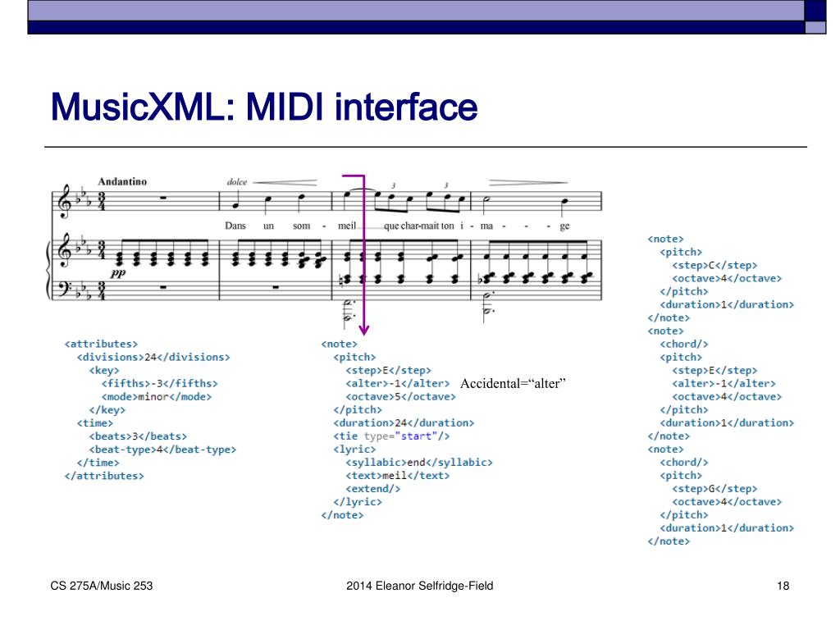This screenshot has height=630, width=840.
Task: Click the "<step>G</step>" line
Action: (x=714, y=489)
